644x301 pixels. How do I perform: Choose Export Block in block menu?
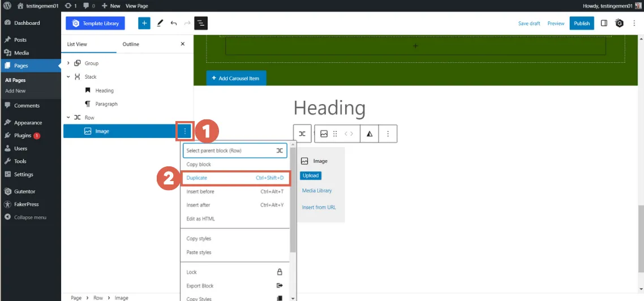235,286
